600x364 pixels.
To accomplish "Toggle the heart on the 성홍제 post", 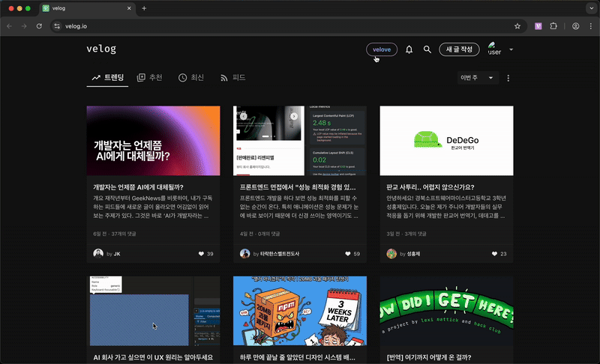I will click(x=494, y=254).
